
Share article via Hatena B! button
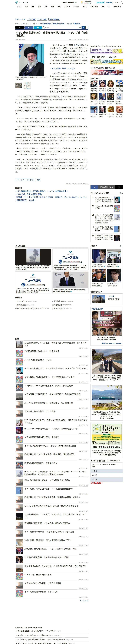click(x=38, y=27)
